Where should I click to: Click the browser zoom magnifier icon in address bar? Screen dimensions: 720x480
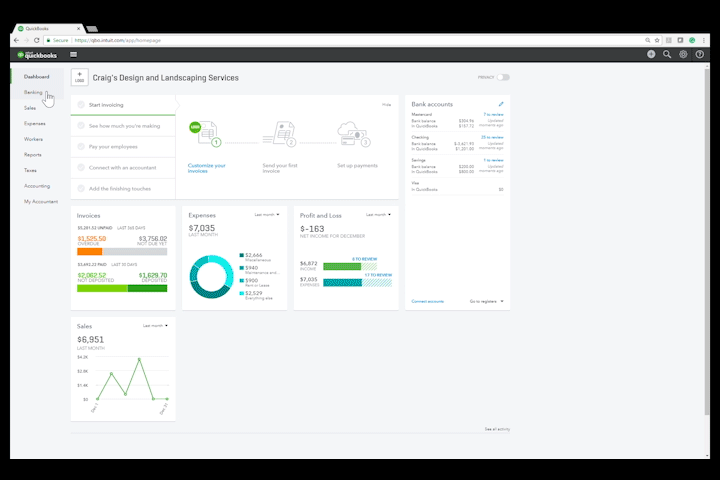tap(647, 40)
